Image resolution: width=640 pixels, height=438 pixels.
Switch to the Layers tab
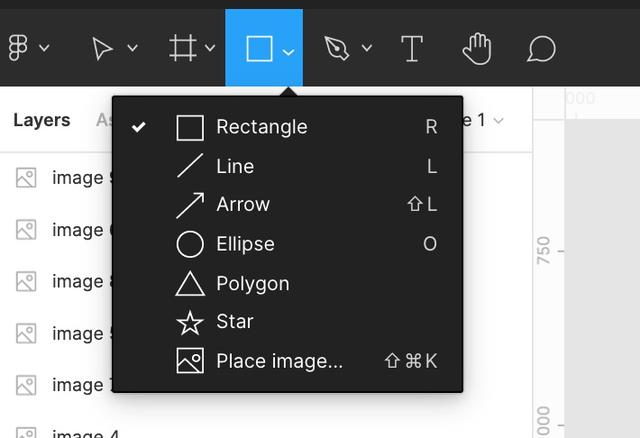tap(42, 120)
